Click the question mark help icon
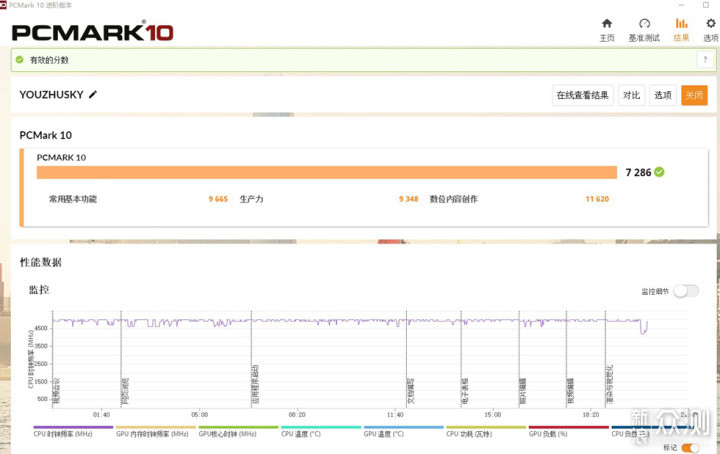Viewport: 720px width, 454px height. pos(705,59)
